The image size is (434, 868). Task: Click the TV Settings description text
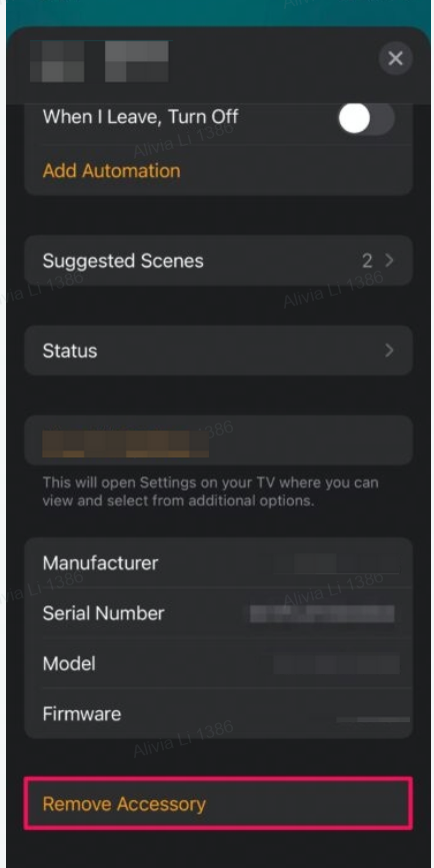pyautogui.click(x=211, y=492)
